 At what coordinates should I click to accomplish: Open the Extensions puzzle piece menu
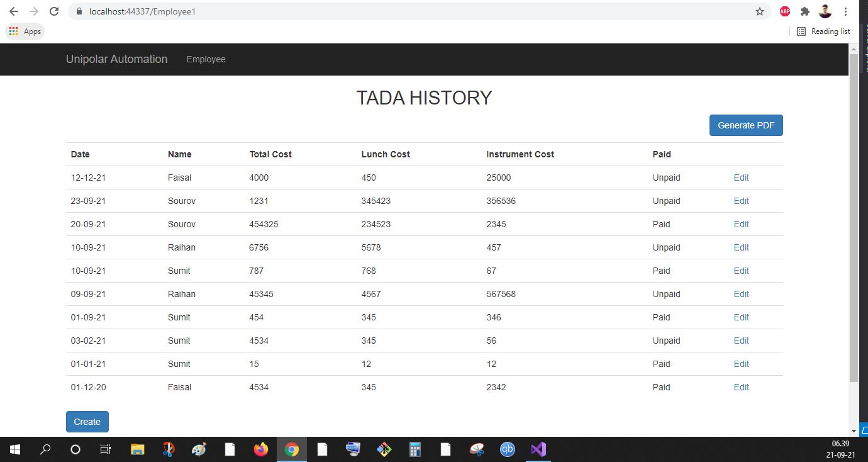coord(805,11)
